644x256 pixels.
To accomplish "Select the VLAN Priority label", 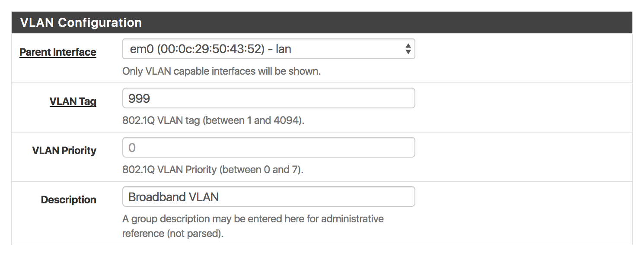I will point(64,151).
